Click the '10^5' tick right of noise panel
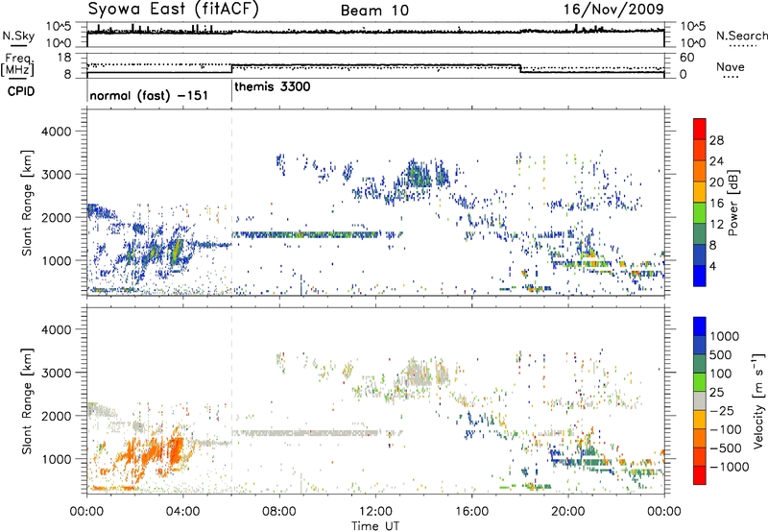Image resolution: width=768 pixels, height=532 pixels. [693, 26]
